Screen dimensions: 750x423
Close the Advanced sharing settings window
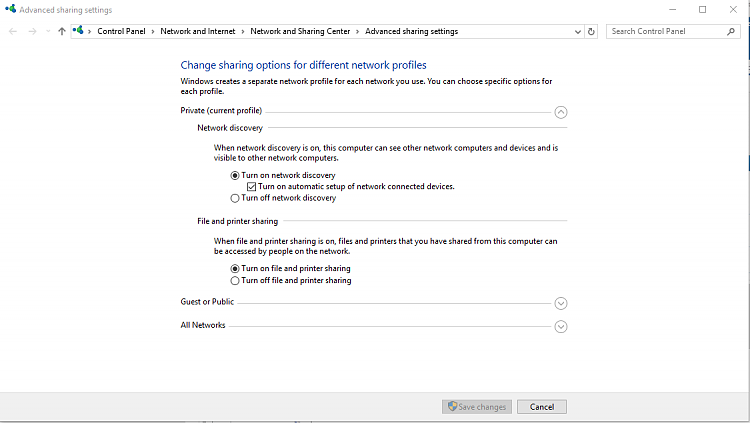tap(733, 10)
